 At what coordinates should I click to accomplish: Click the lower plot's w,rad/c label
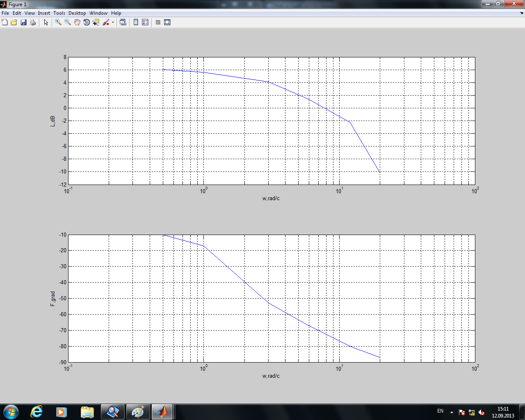271,376
